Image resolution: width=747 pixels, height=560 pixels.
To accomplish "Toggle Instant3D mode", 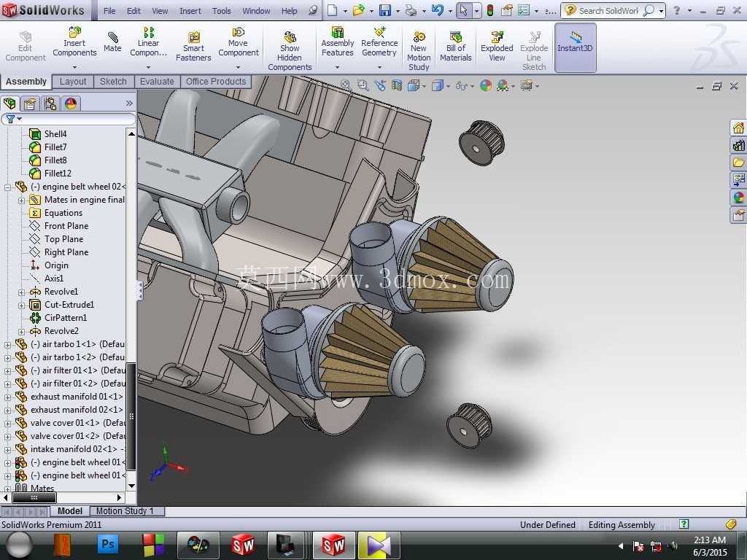I will coord(575,47).
